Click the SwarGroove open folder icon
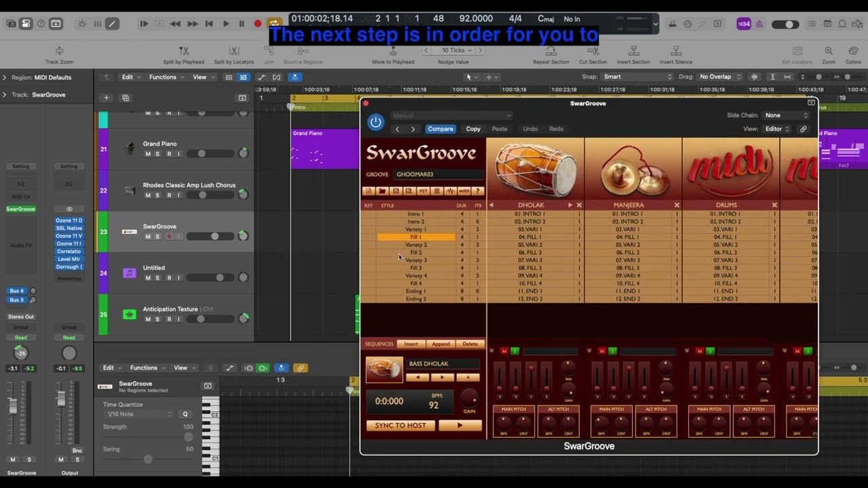This screenshot has width=868, height=488. pyautogui.click(x=382, y=191)
